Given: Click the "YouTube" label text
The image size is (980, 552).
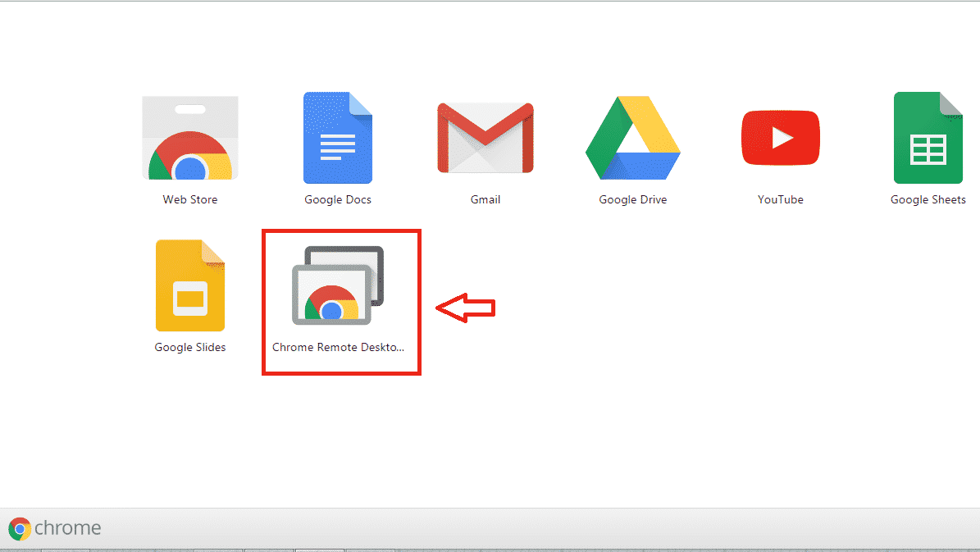Looking at the screenshot, I should coord(781,199).
